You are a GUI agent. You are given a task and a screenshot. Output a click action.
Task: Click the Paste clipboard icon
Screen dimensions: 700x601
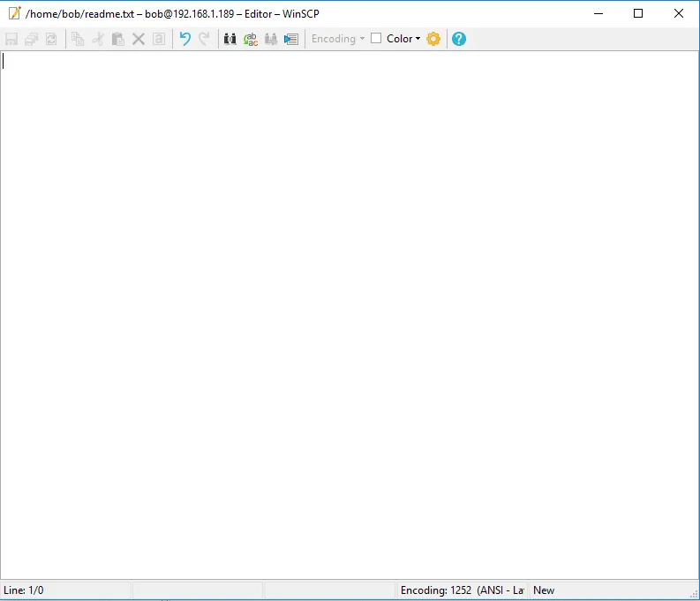(117, 39)
